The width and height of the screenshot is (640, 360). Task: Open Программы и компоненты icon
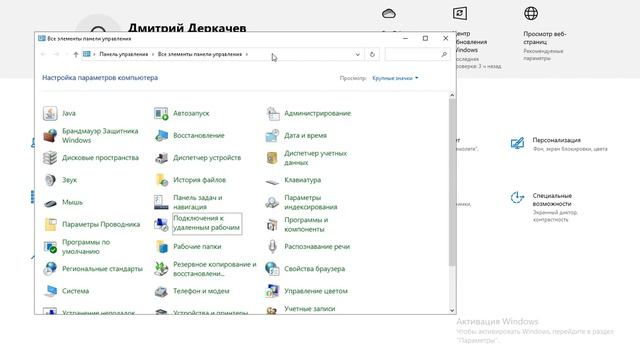click(272, 224)
